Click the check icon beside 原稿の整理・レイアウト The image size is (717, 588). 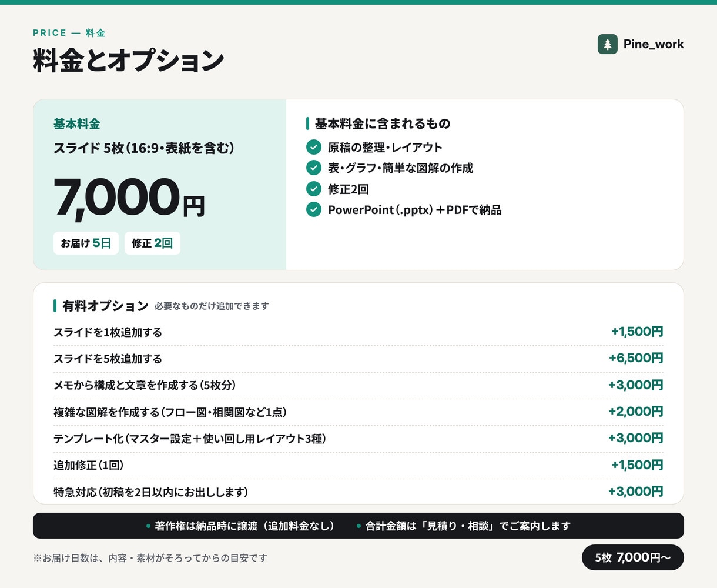coord(314,147)
